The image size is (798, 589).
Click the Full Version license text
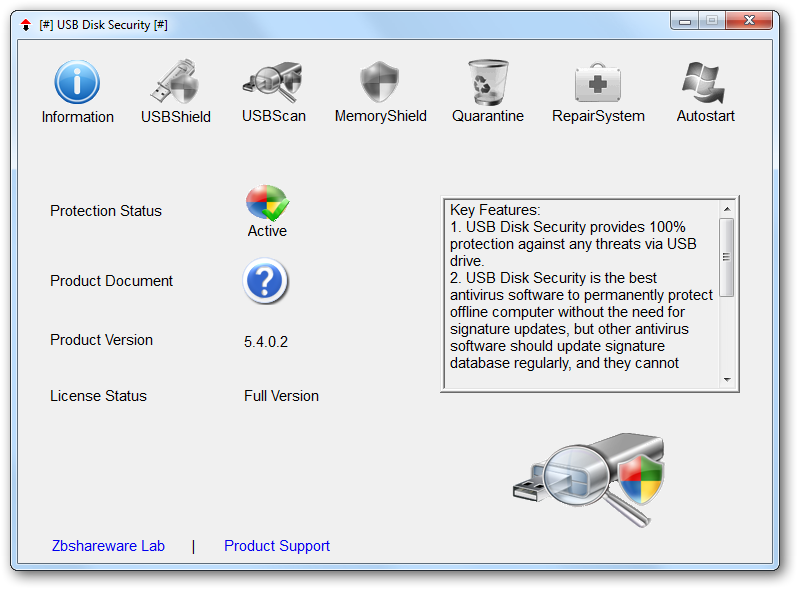pyautogui.click(x=281, y=396)
